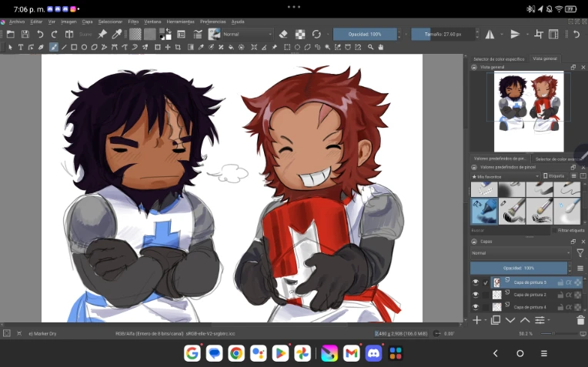Open the Archivo menu
Viewport: 588px width, 367px height.
point(17,22)
